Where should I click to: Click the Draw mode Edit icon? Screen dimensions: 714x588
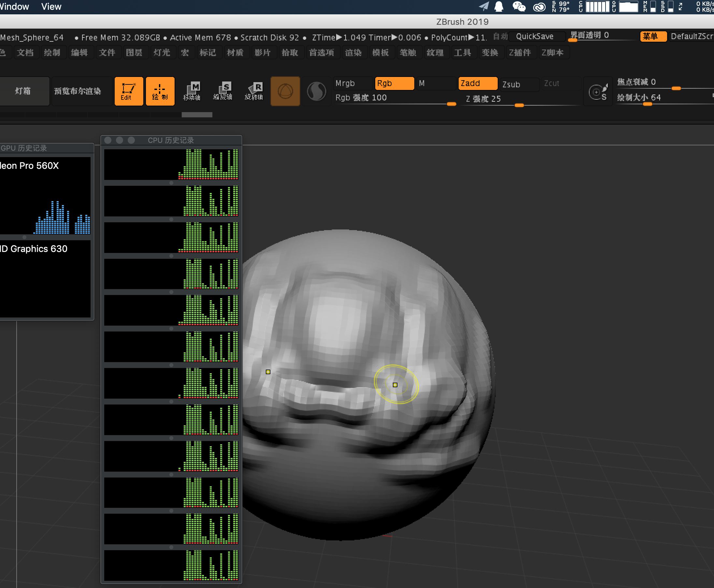click(x=126, y=90)
